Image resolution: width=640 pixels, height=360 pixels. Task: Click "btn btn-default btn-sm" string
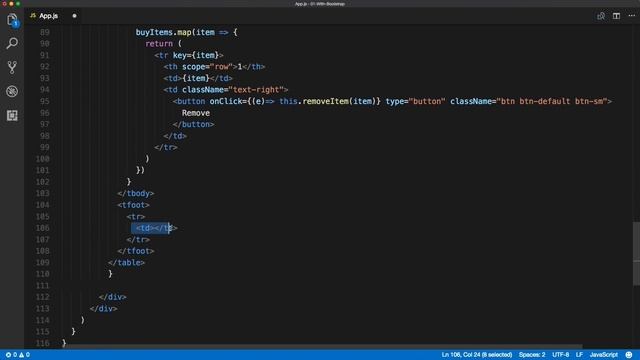[552, 101]
